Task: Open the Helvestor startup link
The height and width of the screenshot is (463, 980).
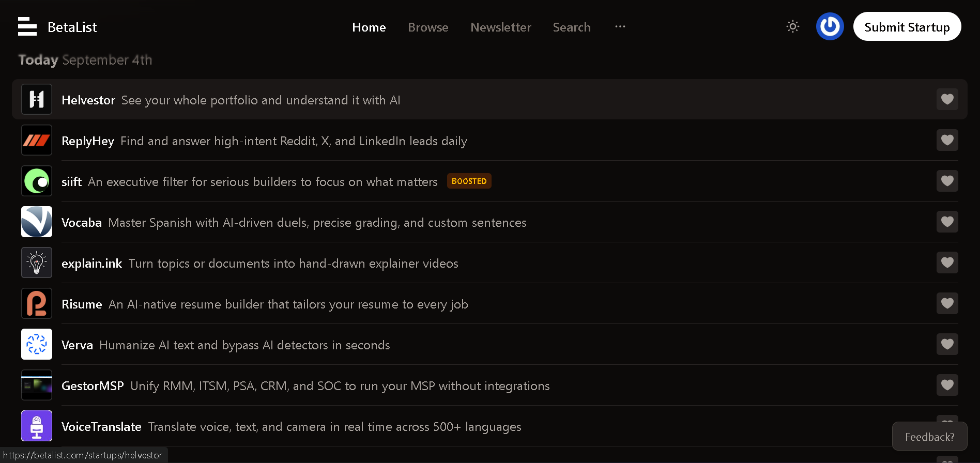Action: (x=88, y=100)
